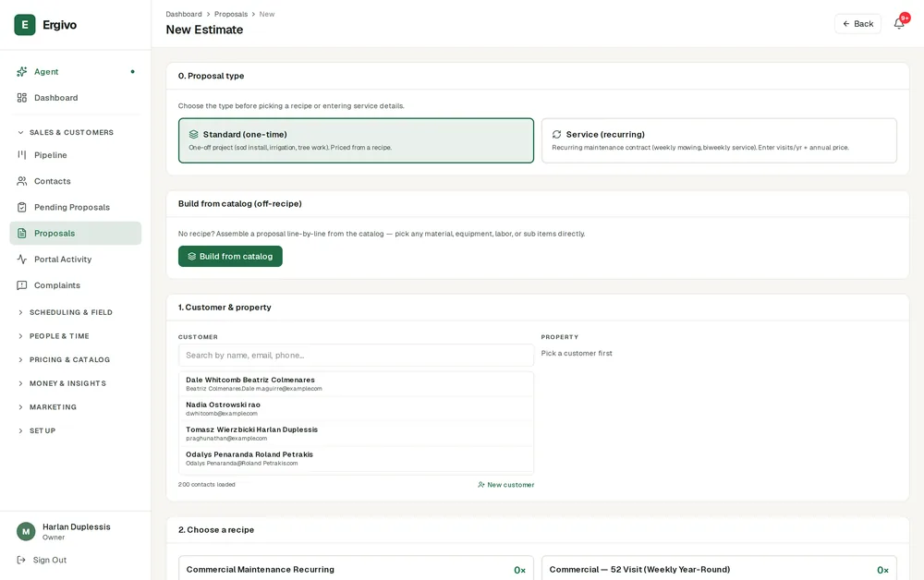Open Pending Proposals menu item
The width and height of the screenshot is (924, 580).
tap(76, 207)
